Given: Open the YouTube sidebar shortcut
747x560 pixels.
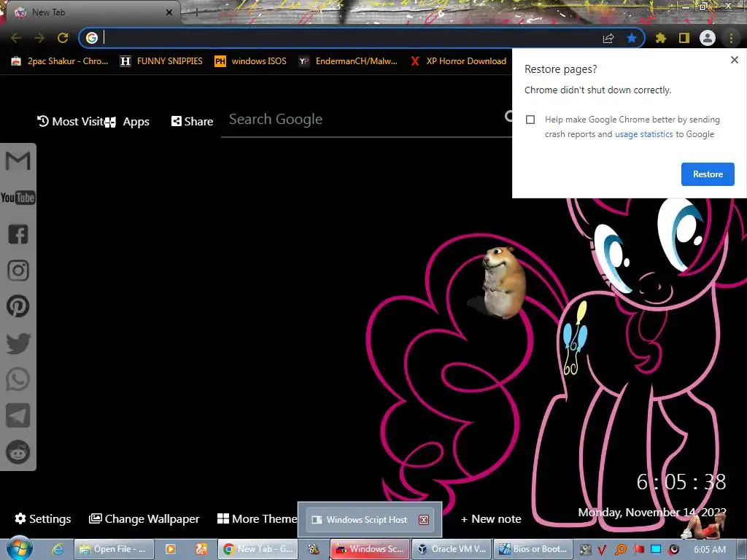Looking at the screenshot, I should [x=18, y=198].
